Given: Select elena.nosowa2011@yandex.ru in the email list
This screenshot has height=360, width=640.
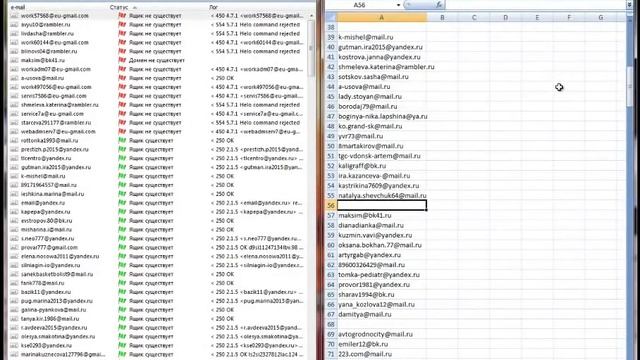Looking at the screenshot, I should [x=60, y=256].
